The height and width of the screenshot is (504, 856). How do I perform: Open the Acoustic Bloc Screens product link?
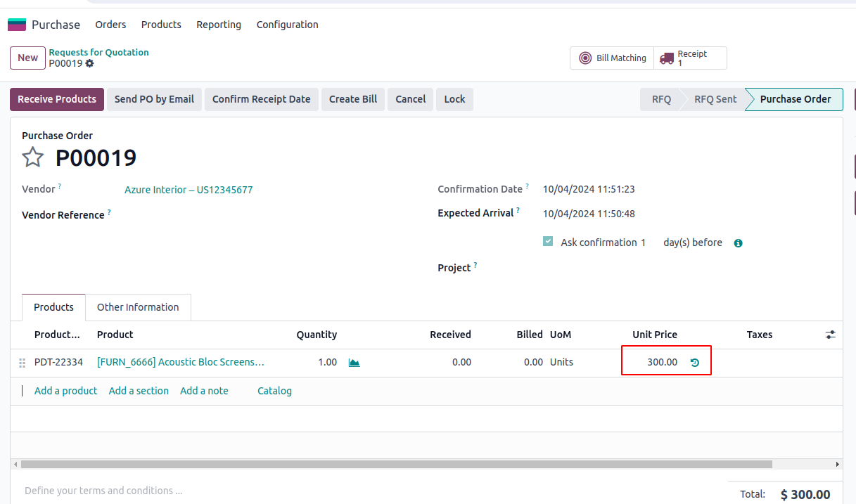181,362
